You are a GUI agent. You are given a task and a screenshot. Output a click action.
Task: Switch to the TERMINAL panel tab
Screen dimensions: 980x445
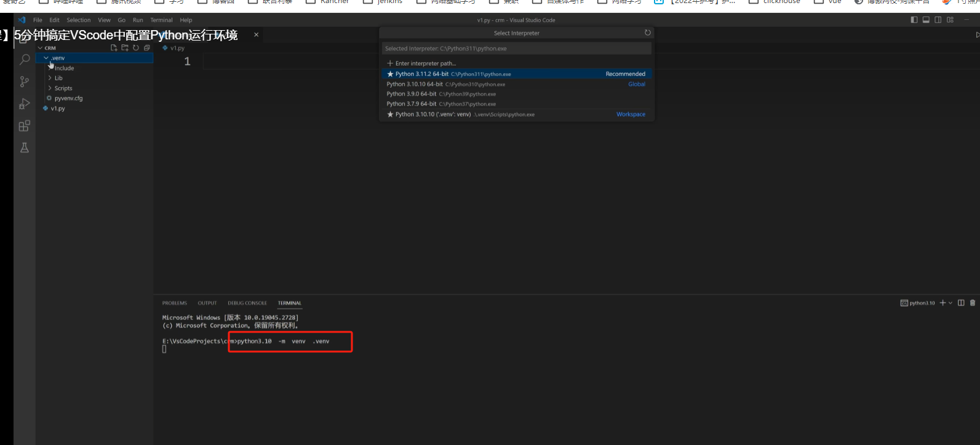click(x=290, y=303)
